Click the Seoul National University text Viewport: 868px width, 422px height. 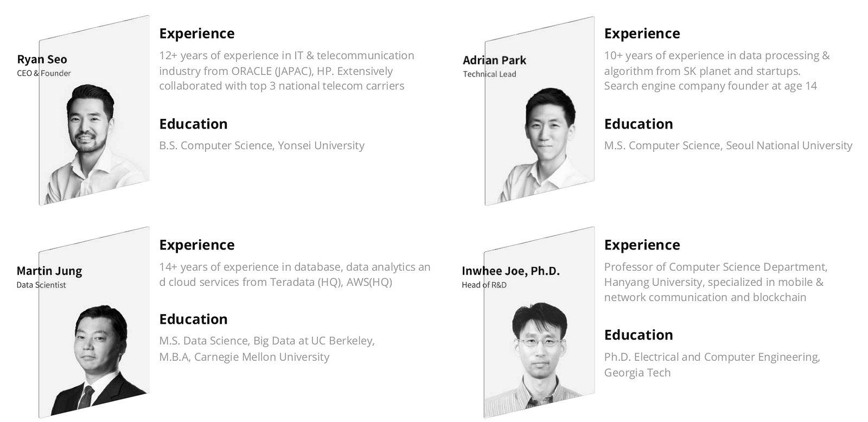[789, 145]
